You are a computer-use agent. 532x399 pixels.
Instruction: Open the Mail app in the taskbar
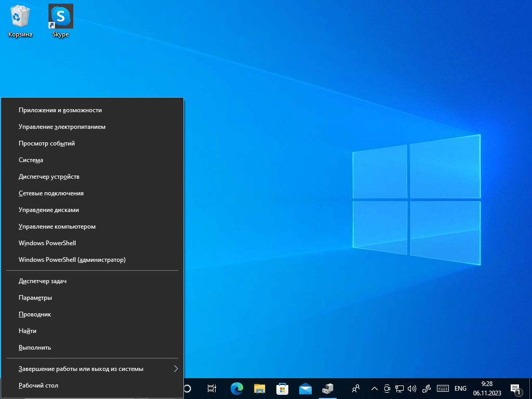coord(305,389)
